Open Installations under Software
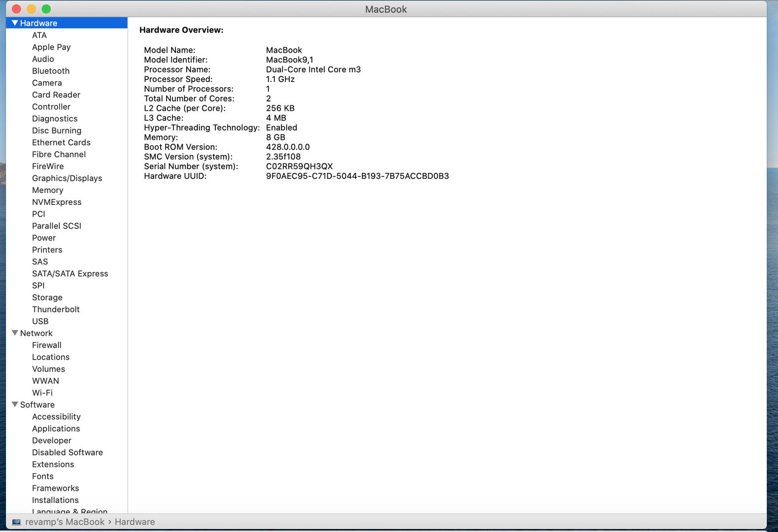This screenshot has width=778, height=532. [55, 500]
